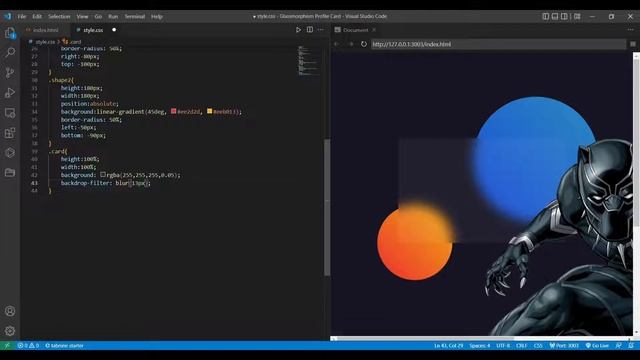
Task: Open the #ee2d2d red color swatch
Action: coord(173,111)
